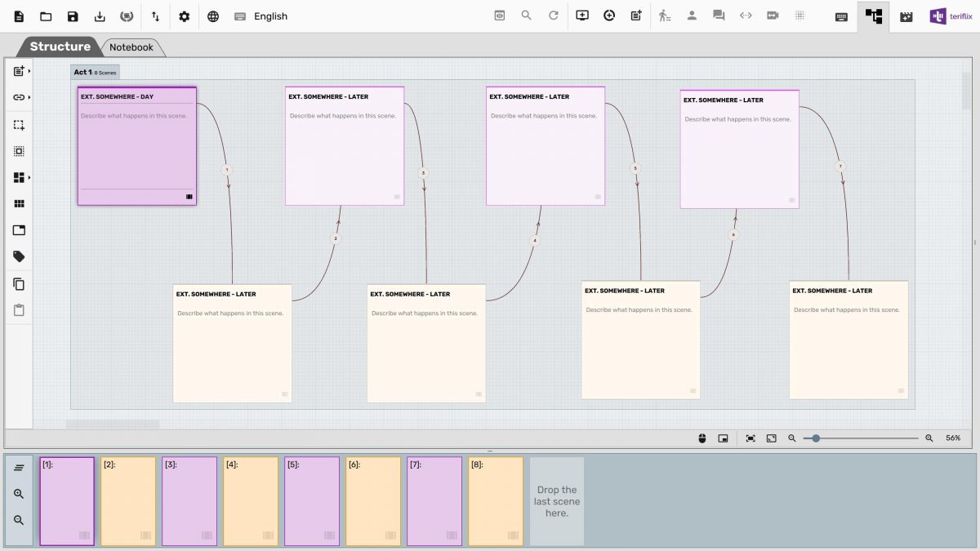Screen dimensions: 980x551
Task: Click the Scrited film-clapper icon at top right
Action: 906,16
